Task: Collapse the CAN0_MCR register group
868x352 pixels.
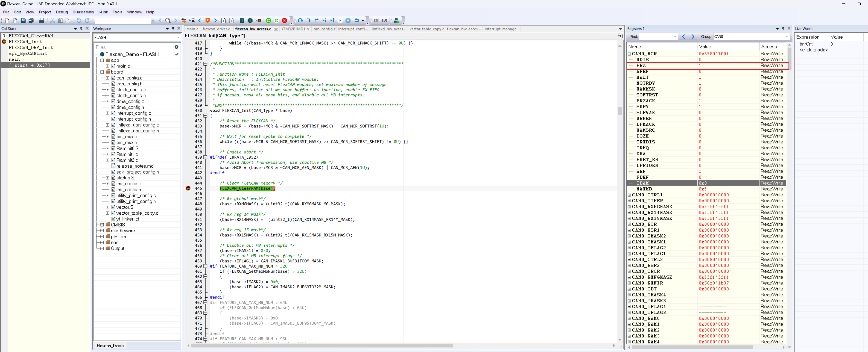Action: (x=629, y=54)
